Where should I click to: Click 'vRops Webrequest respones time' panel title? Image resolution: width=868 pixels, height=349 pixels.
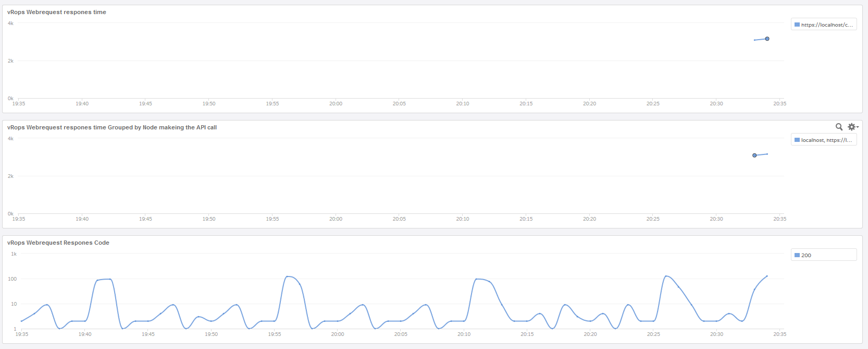coord(56,12)
